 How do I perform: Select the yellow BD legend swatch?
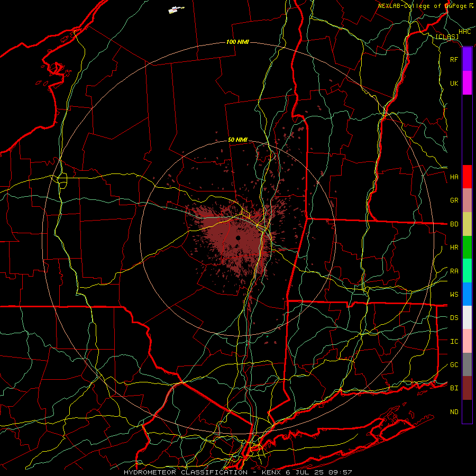click(x=467, y=224)
